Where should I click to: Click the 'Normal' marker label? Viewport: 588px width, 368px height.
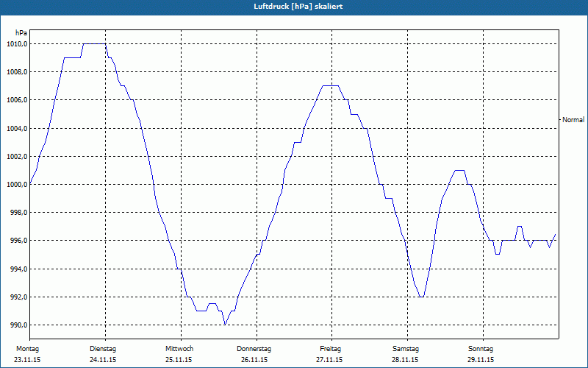[573, 120]
